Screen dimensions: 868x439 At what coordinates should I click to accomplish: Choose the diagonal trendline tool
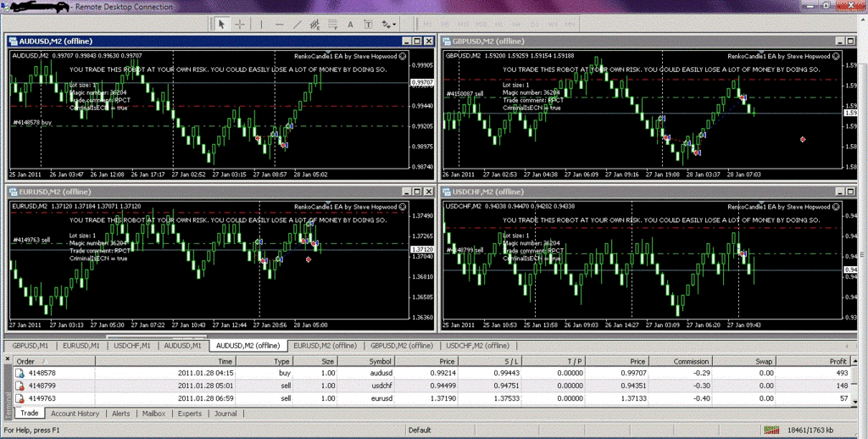tap(298, 25)
